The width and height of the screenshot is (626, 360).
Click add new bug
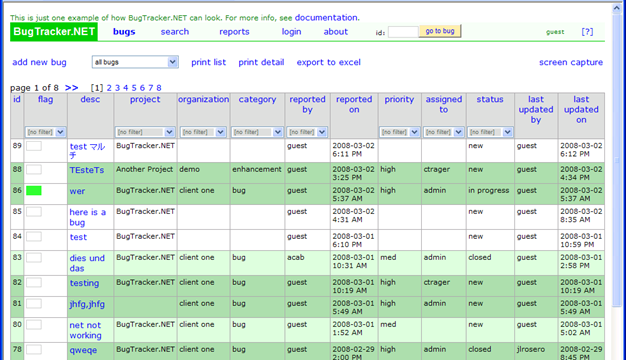tap(39, 62)
